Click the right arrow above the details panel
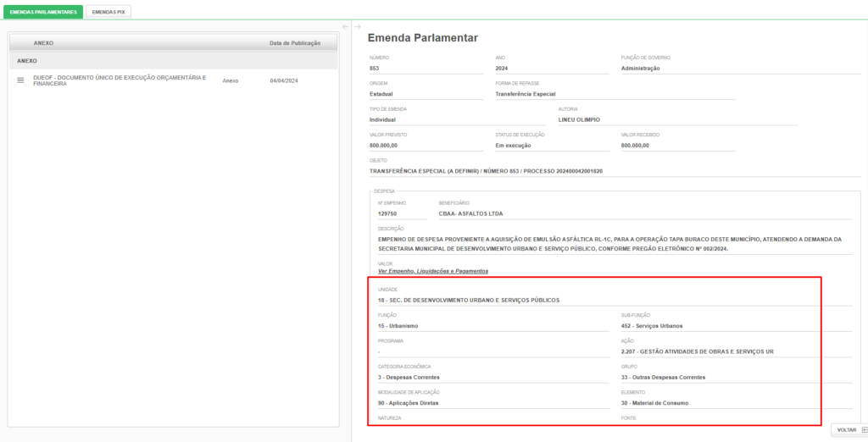 [x=358, y=27]
